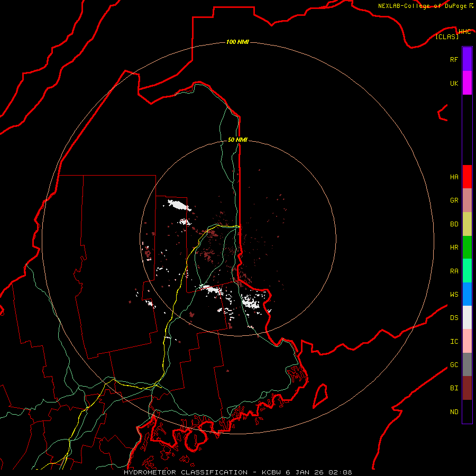
Task: Click the GC gray legend color swatch
Action: tap(467, 364)
